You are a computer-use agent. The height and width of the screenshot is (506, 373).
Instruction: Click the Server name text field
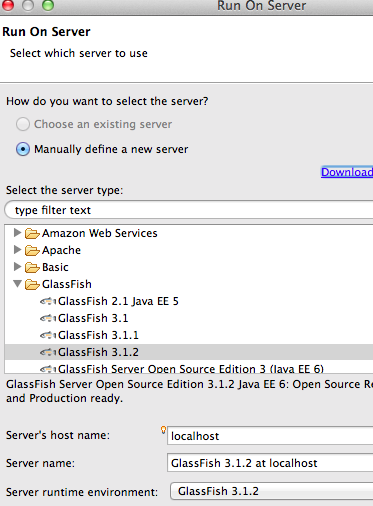pos(270,463)
